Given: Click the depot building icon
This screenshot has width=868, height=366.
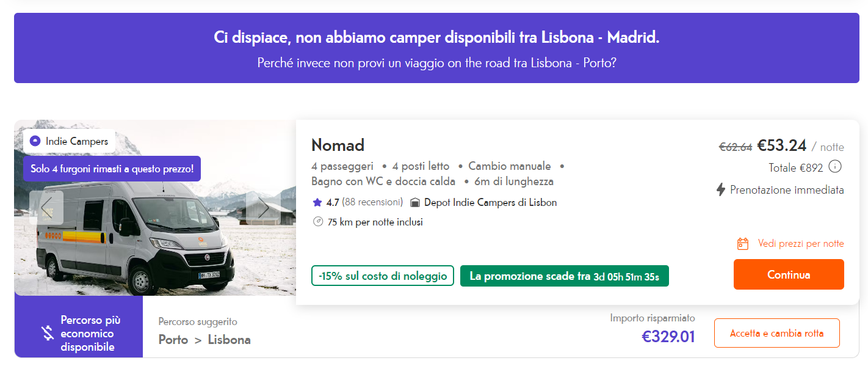Looking at the screenshot, I should coord(415,202).
